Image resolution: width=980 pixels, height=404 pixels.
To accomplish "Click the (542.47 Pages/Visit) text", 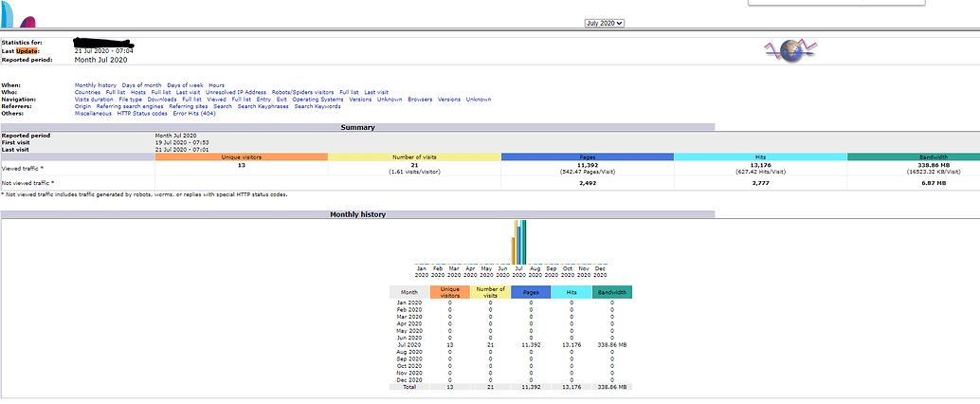I will [588, 172].
